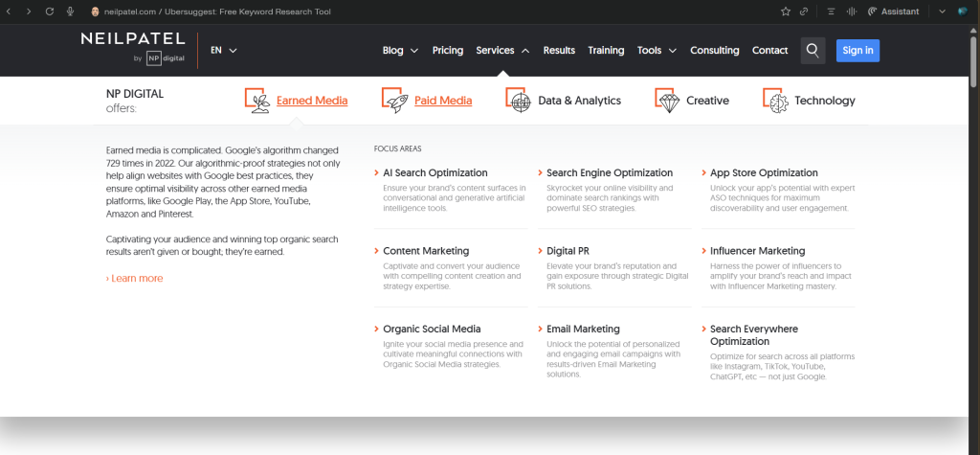
Task: Bookmark the page with the star icon
Action: [x=786, y=11]
